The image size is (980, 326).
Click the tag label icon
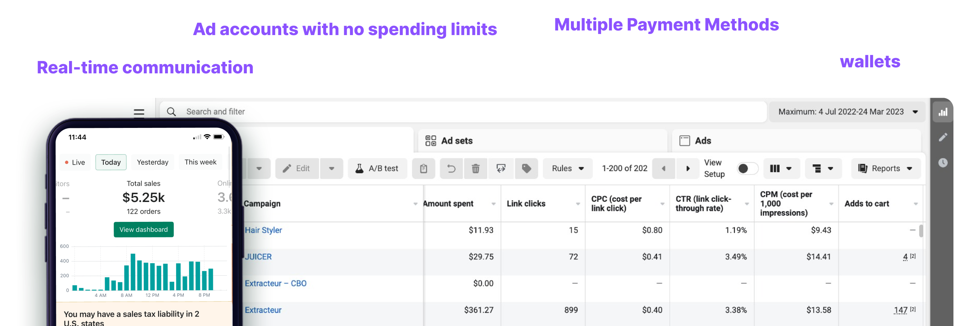tap(526, 168)
